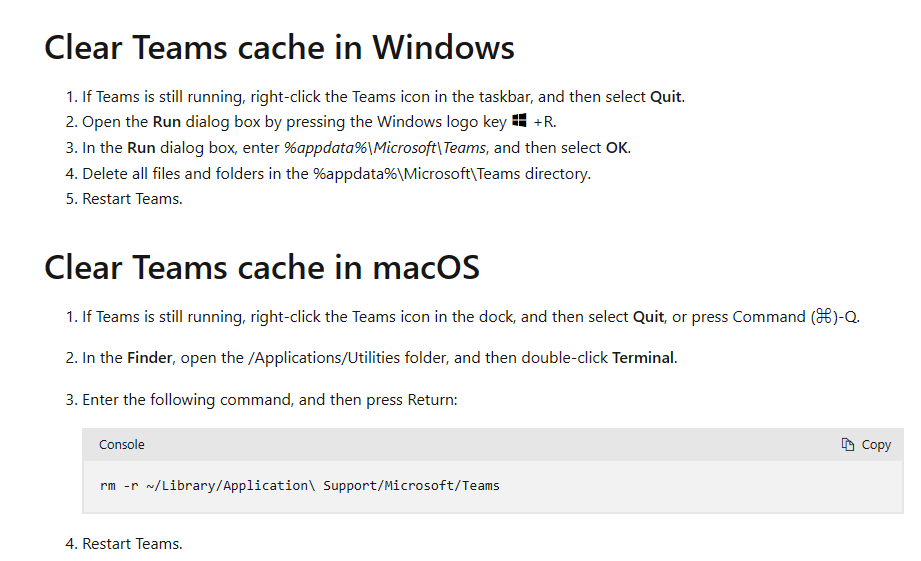Click the 'Clear Teams cache in Windows' heading
This screenshot has height=561, width=921.
[280, 48]
